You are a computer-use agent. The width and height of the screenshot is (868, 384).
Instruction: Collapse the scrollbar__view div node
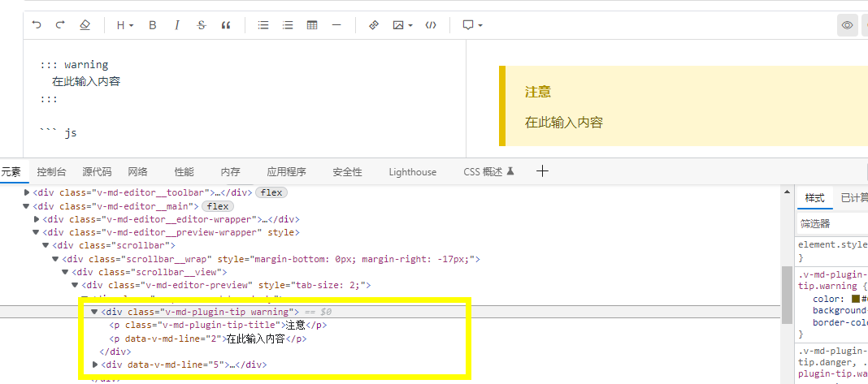(x=66, y=272)
